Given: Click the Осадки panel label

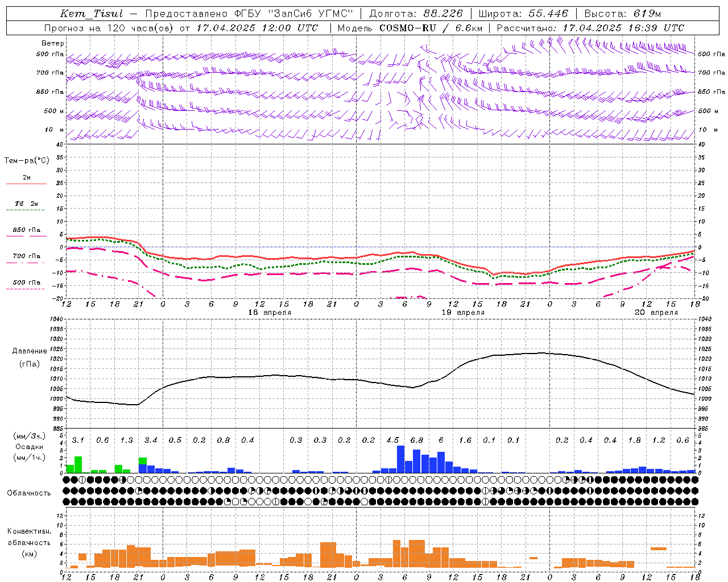Looking at the screenshot, I should pyautogui.click(x=30, y=447).
